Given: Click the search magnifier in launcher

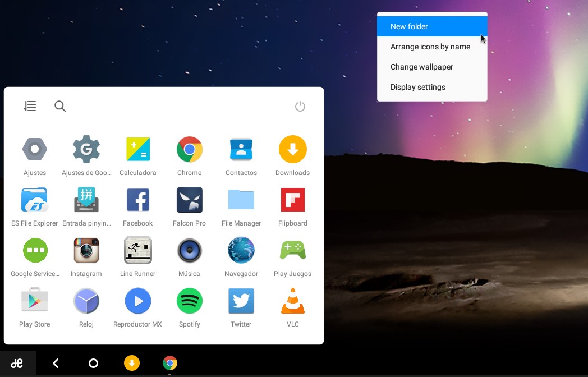Looking at the screenshot, I should [x=60, y=106].
